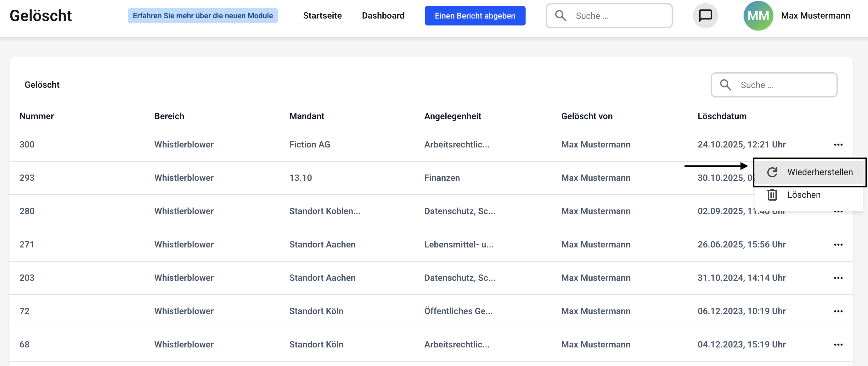The width and height of the screenshot is (868, 366).
Task: Sort by Löschdatum column header
Action: point(722,116)
